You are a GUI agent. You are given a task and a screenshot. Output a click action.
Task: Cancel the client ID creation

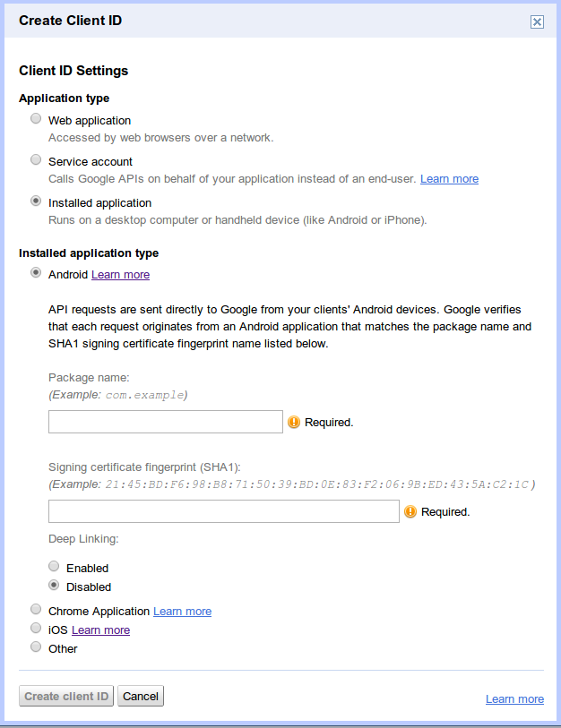tap(141, 696)
